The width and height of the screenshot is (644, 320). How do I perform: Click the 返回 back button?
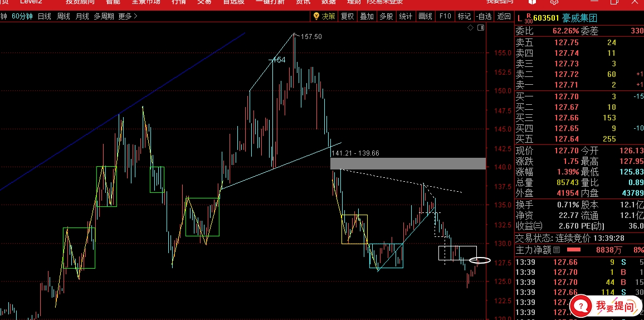[x=504, y=16]
